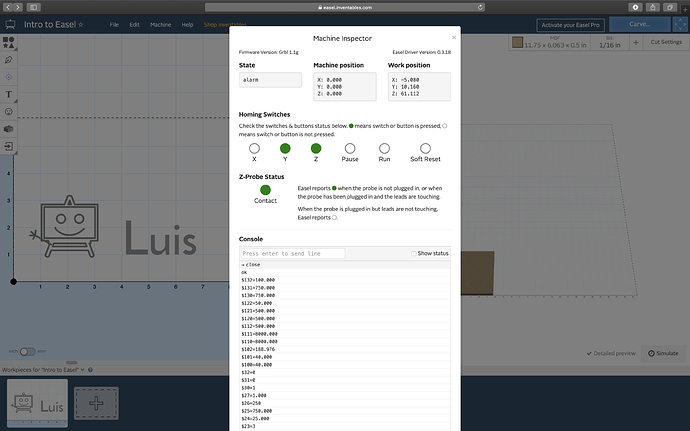Select console line $27=1.000

click(x=345, y=395)
